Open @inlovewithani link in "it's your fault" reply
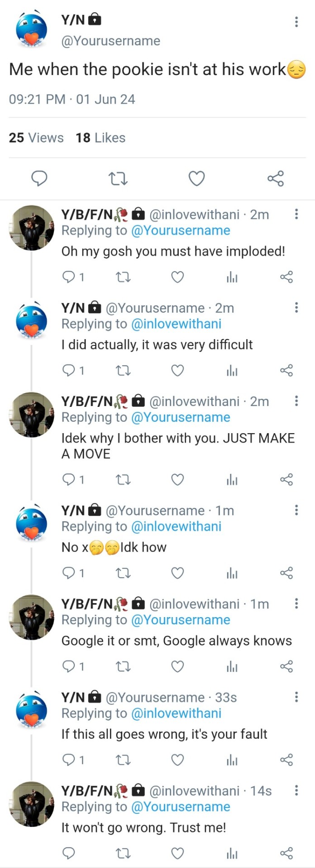Screen dimensions: 315x868 click(x=176, y=713)
